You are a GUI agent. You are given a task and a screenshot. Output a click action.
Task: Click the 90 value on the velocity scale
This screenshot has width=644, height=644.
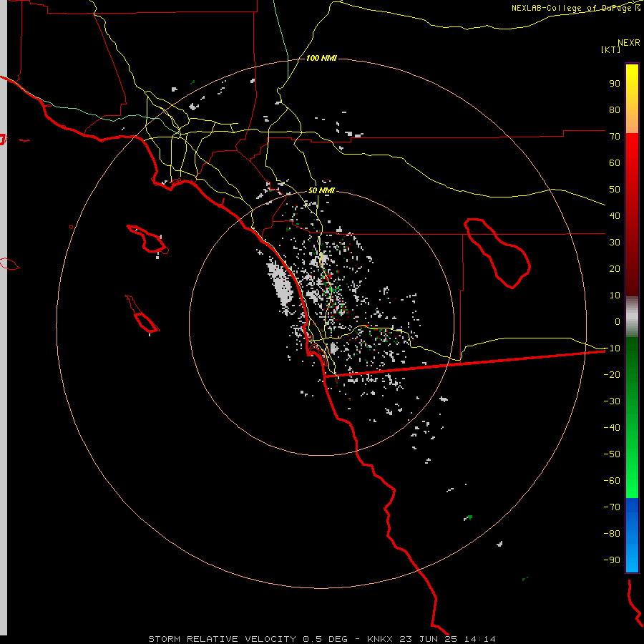click(x=615, y=84)
